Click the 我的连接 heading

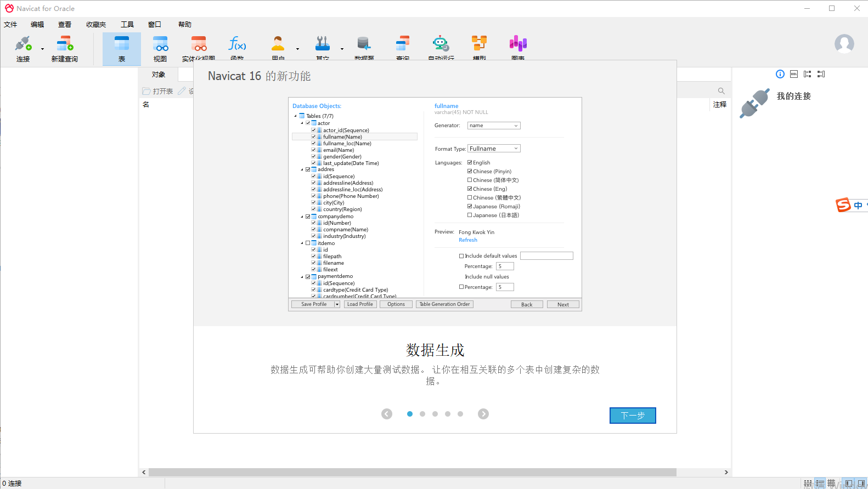[794, 96]
